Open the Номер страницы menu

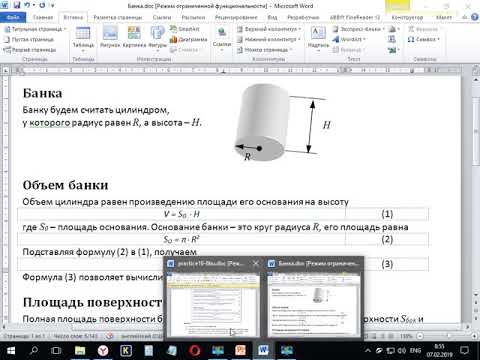pyautogui.click(x=265, y=50)
